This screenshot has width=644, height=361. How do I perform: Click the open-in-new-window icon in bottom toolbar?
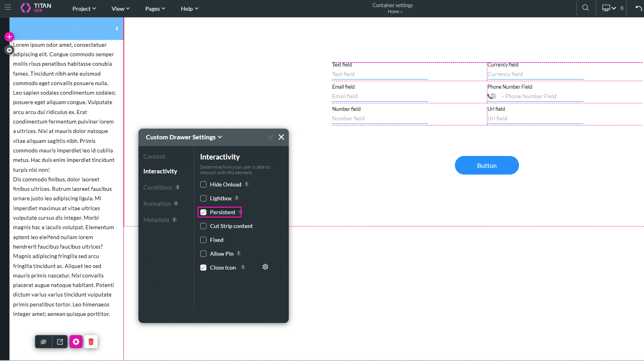[60, 342]
